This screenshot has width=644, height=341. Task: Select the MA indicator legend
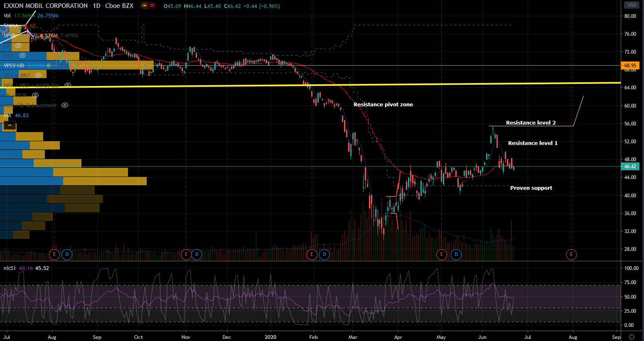7,115
